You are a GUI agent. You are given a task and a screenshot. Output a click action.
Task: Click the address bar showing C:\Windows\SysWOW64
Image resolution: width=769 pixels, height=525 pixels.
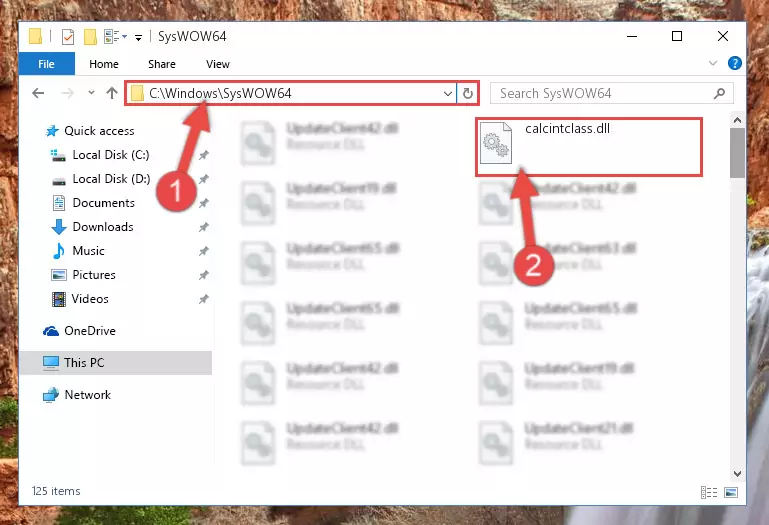[x=291, y=93]
